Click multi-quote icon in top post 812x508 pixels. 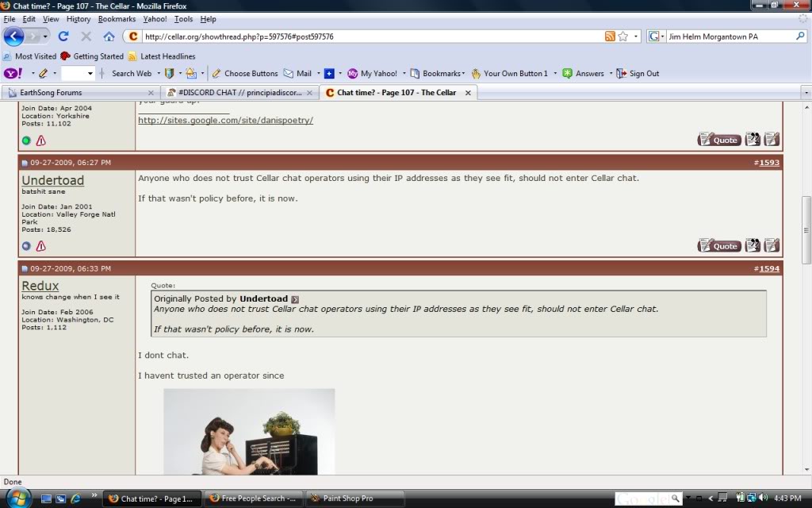point(753,139)
